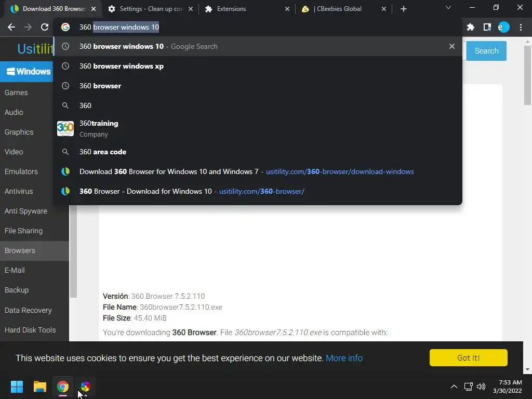
Task: Open the Audio category
Action: point(14,112)
